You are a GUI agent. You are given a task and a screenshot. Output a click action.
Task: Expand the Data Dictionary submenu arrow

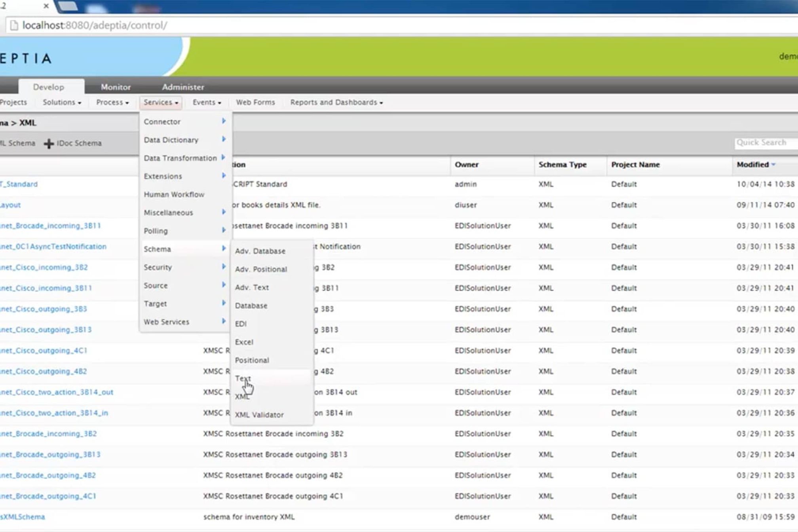(x=224, y=139)
